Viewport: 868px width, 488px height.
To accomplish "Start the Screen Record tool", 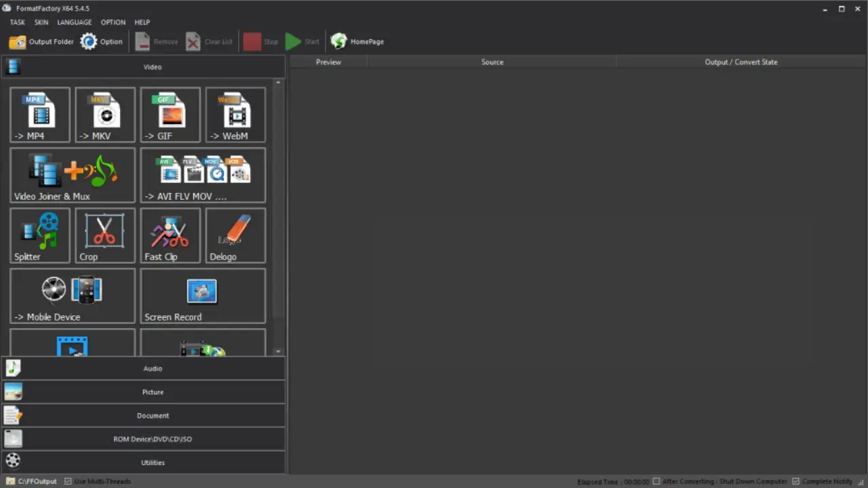I will click(203, 296).
